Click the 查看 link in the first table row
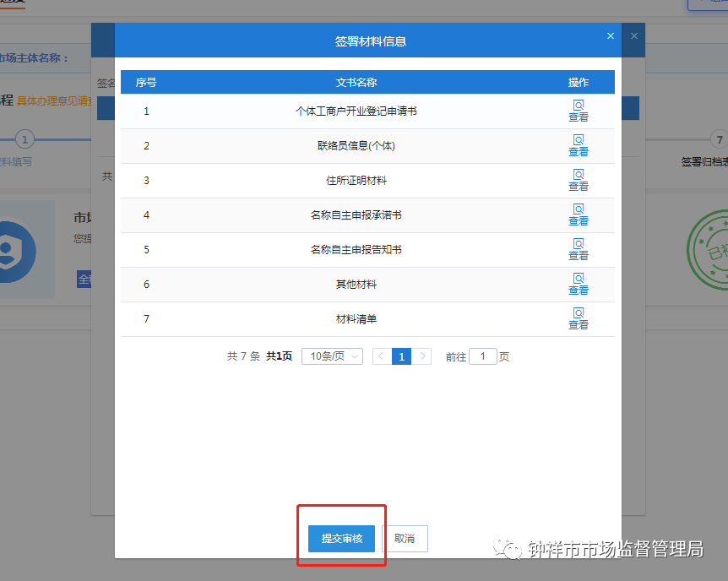 point(579,117)
